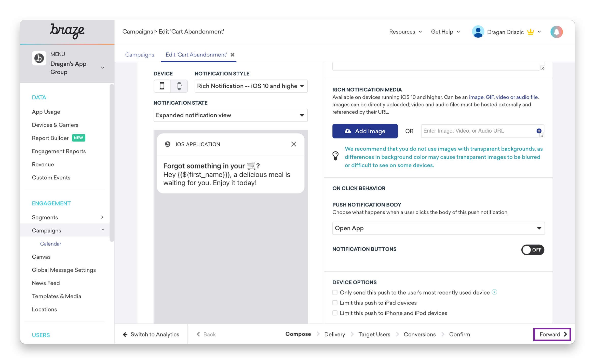The image size is (595, 364).
Task: Click Dragan's App Group app icon
Action: pyautogui.click(x=39, y=58)
